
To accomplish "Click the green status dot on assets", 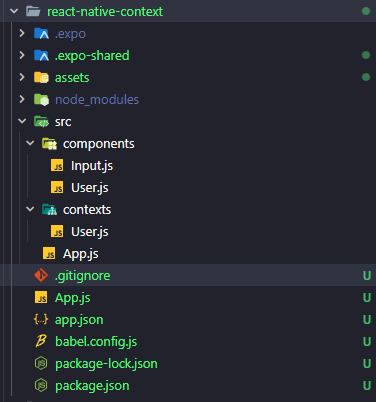I will (366, 77).
